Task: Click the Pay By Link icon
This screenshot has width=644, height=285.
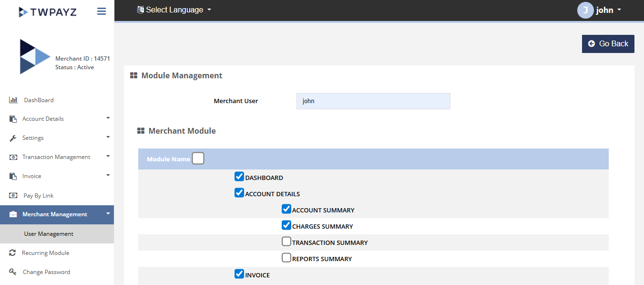Action: 13,195
